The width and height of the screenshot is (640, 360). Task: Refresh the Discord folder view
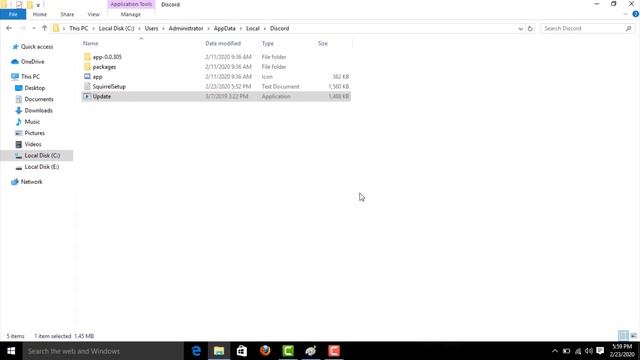[x=530, y=29]
